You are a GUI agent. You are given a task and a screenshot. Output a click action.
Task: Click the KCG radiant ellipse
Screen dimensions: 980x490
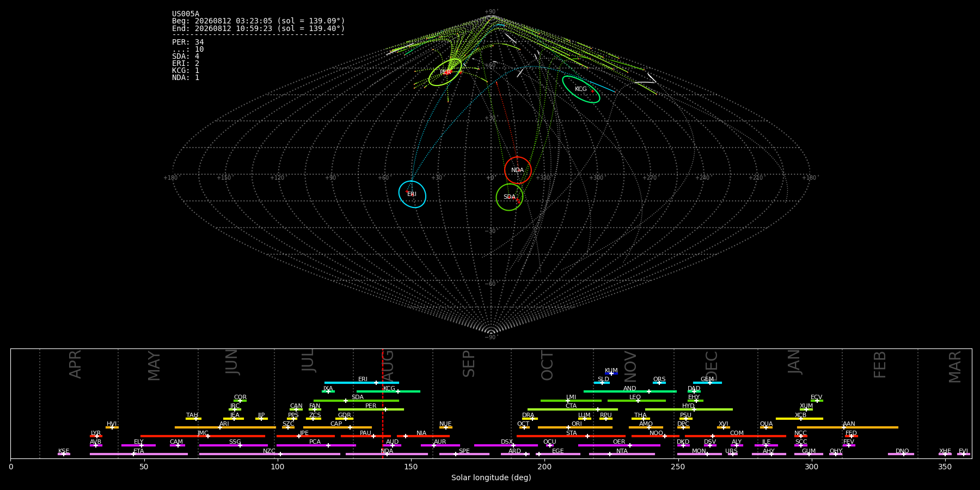pyautogui.click(x=581, y=89)
